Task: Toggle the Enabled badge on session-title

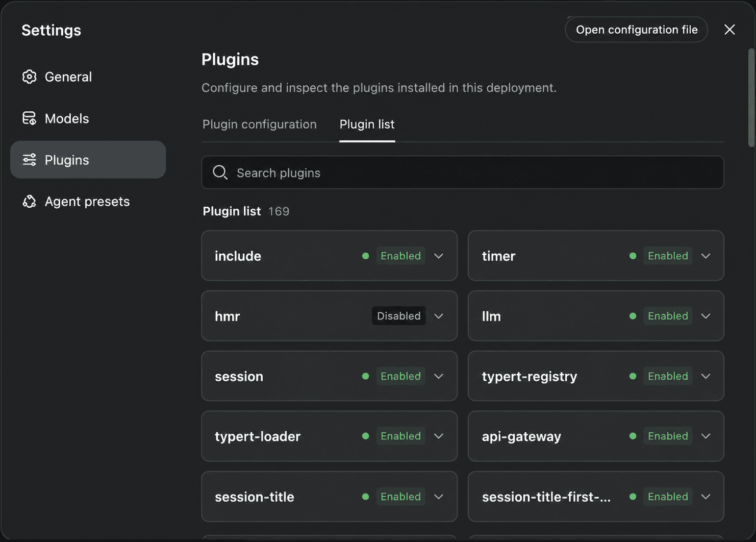Action: click(x=400, y=497)
